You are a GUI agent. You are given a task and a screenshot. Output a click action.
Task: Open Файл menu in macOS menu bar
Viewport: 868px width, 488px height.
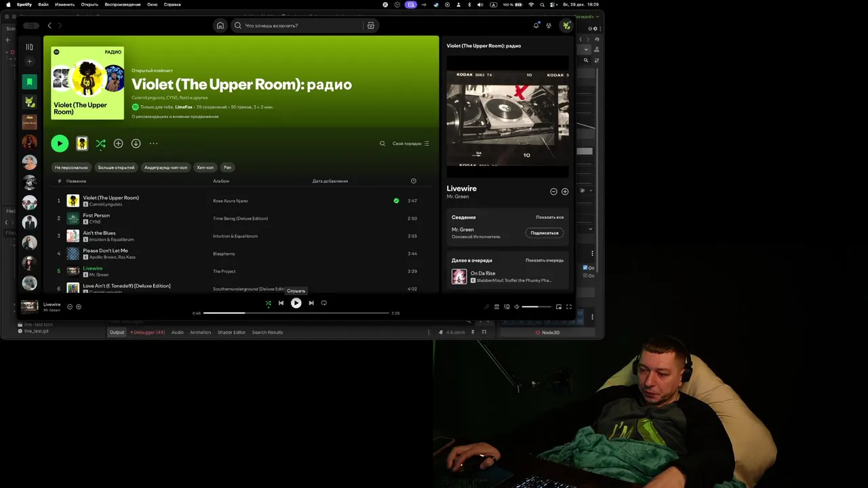pyautogui.click(x=43, y=5)
